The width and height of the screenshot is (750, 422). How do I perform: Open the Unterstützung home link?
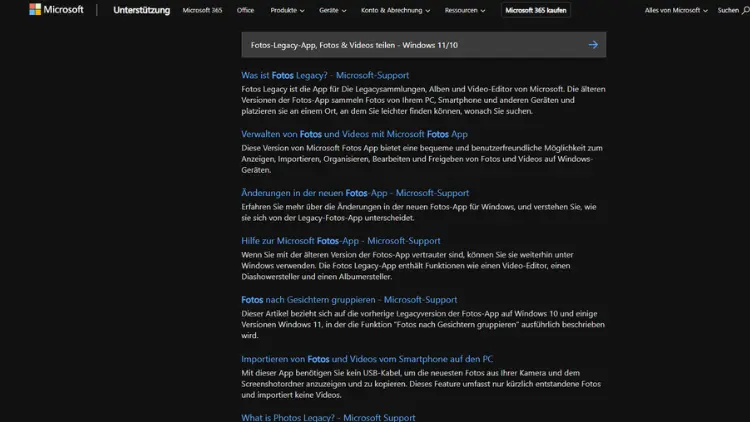point(142,10)
